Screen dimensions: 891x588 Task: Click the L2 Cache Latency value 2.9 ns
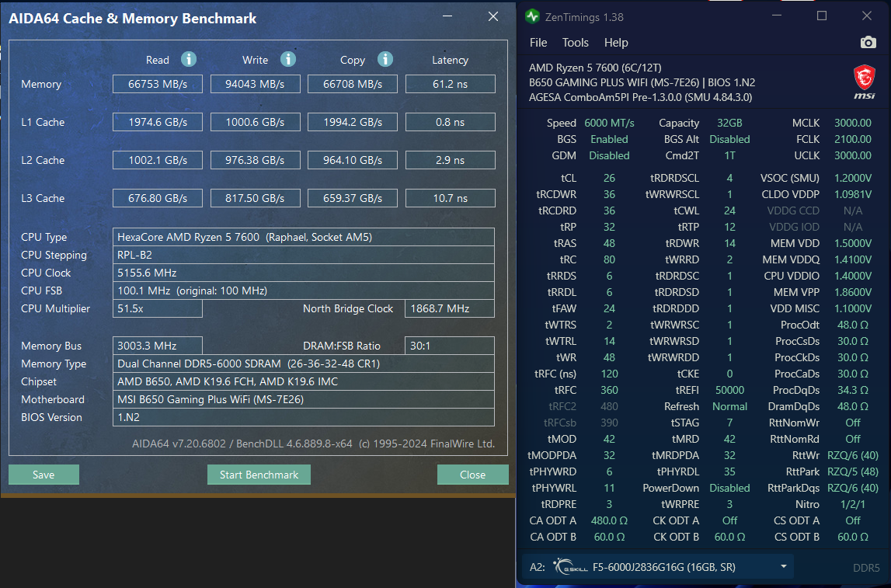pyautogui.click(x=450, y=160)
